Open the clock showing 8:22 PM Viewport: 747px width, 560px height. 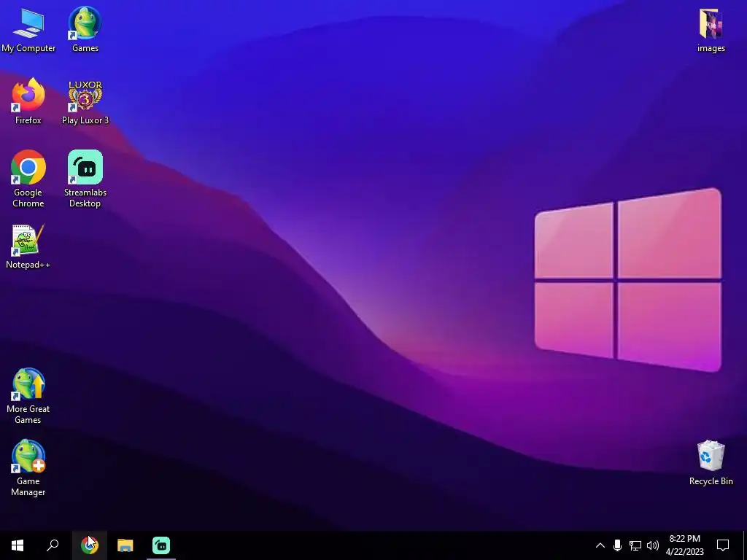coord(684,545)
